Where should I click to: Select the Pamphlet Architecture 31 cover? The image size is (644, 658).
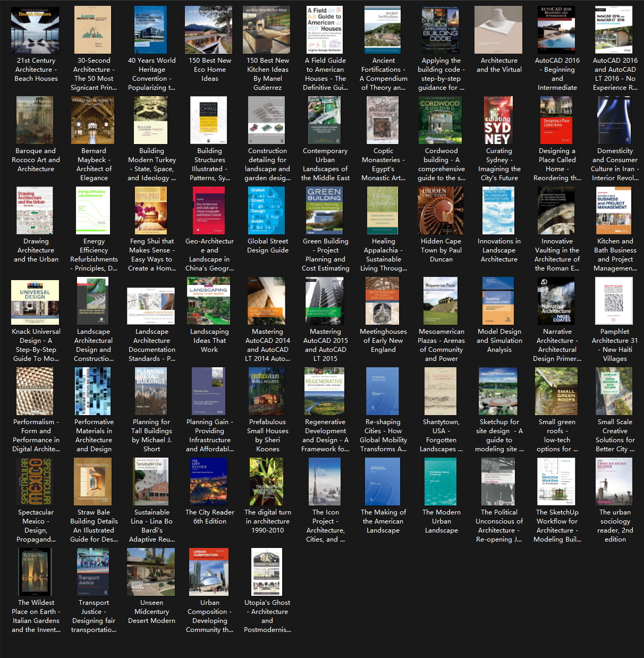614,301
